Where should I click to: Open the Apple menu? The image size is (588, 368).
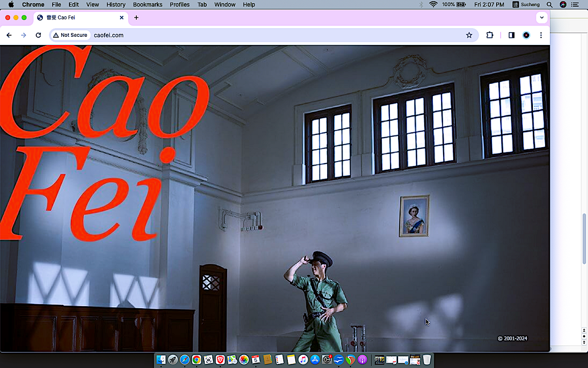coord(11,5)
